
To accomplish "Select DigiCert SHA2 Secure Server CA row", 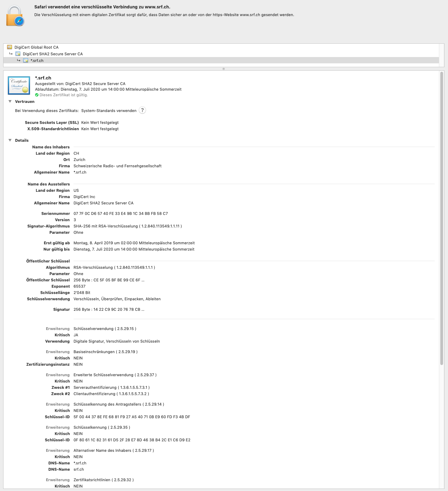I will click(221, 54).
